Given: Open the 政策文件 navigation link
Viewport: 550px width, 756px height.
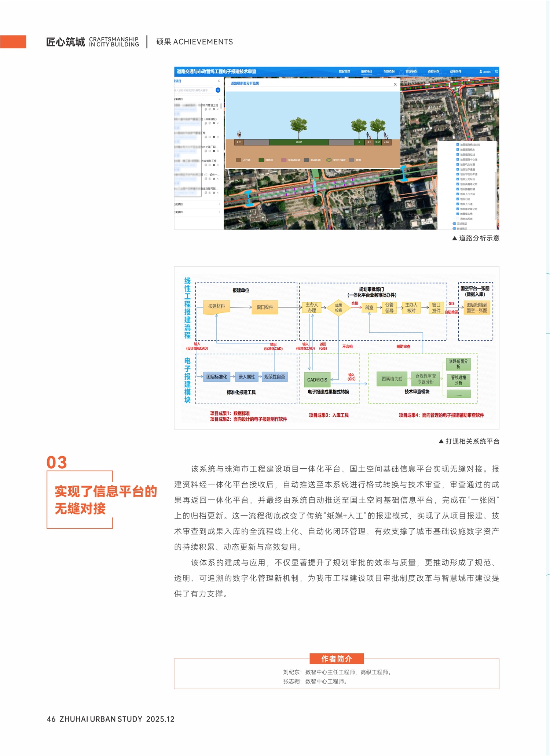Looking at the screenshot, I should coord(455,71).
